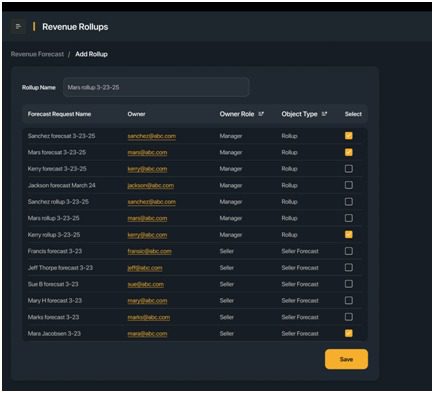Screen dimensions: 434x393
Task: Select the 'Kerry rollup 3-23-25' name cell
Action: coord(54,235)
